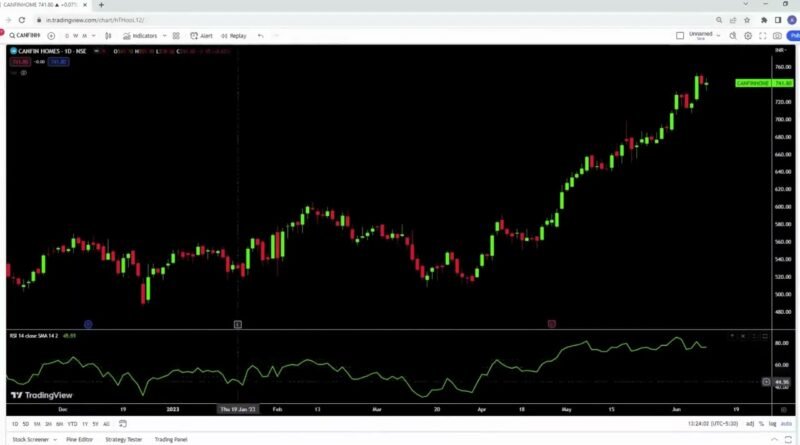Select the 5Y date range
Image resolution: width=800 pixels, height=445 pixels.
coord(95,424)
